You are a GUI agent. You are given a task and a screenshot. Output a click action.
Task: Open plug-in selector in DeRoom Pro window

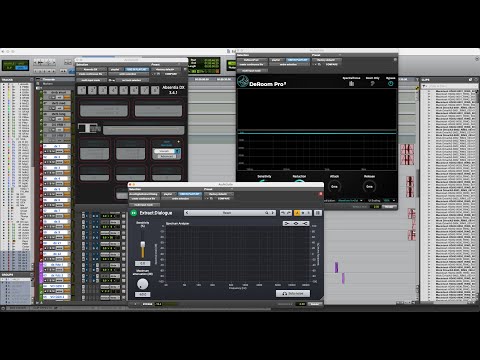[x=252, y=60]
